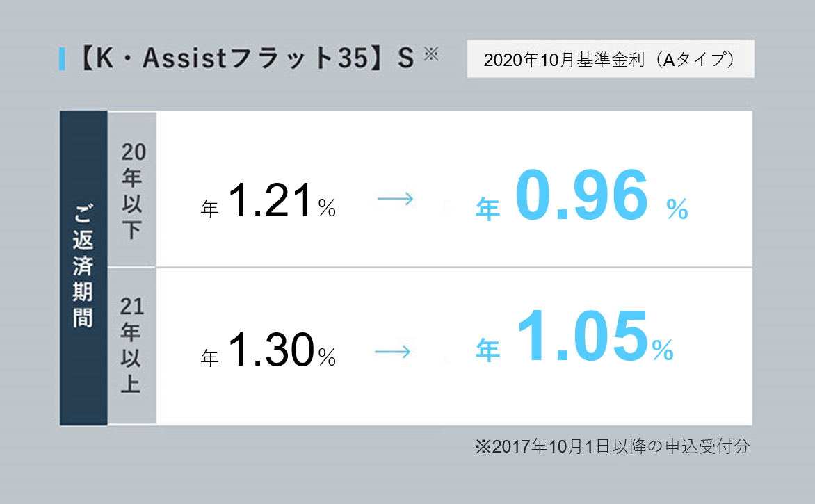The height and width of the screenshot is (504, 815).
Task: Click the 年1.30% original rate
Action: (x=268, y=350)
